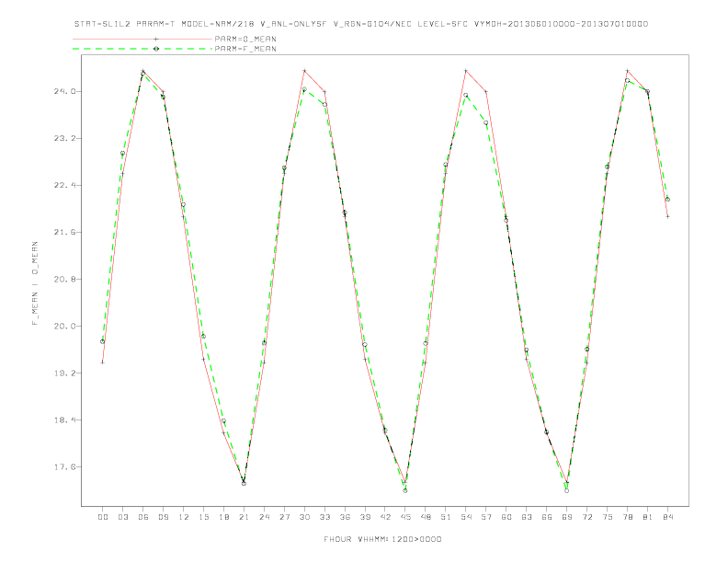Screen dimensions: 728x563
Task: Click the x-axis tick label 84
Action: (x=668, y=517)
